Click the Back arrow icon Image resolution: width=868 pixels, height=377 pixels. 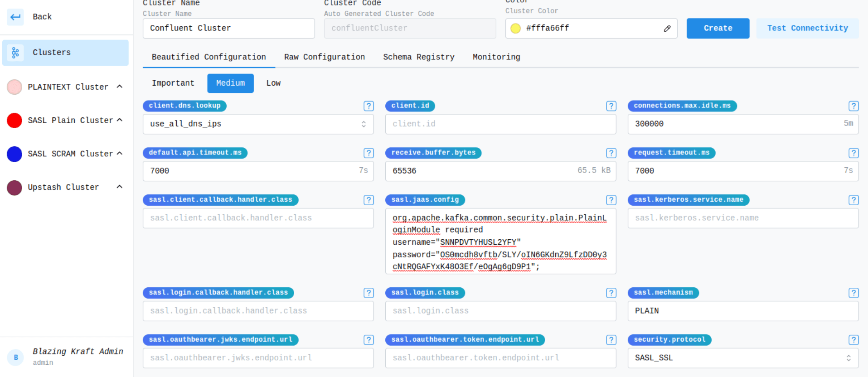[x=15, y=17]
